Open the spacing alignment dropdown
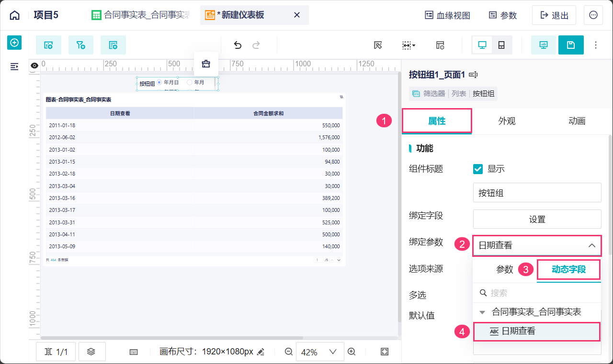Image resolution: width=613 pixels, height=364 pixels. click(409, 45)
